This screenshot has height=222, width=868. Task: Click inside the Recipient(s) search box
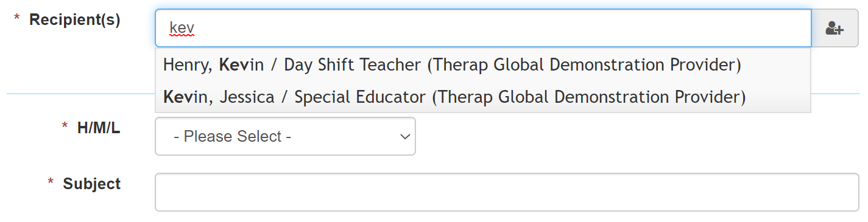(x=483, y=28)
